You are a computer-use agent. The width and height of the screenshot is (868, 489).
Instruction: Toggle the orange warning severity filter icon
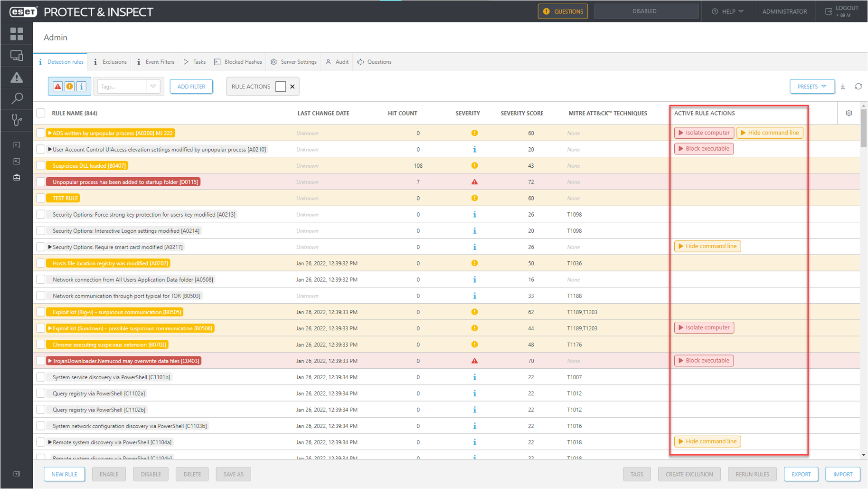pos(70,86)
